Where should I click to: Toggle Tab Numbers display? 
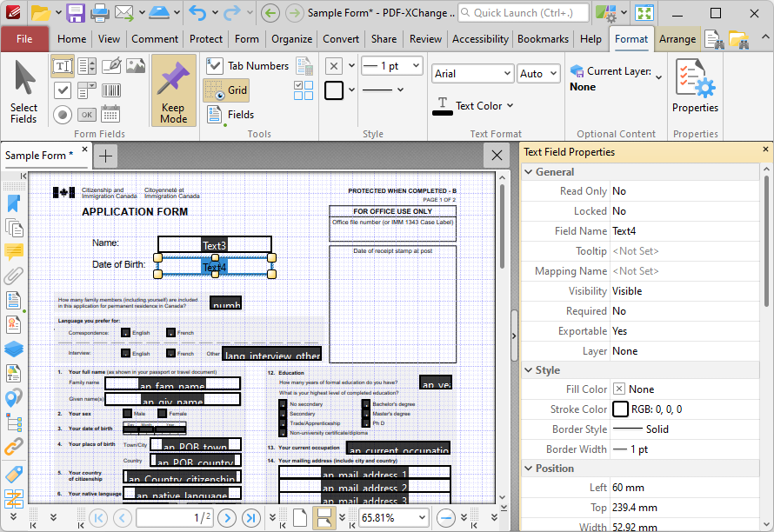point(247,66)
